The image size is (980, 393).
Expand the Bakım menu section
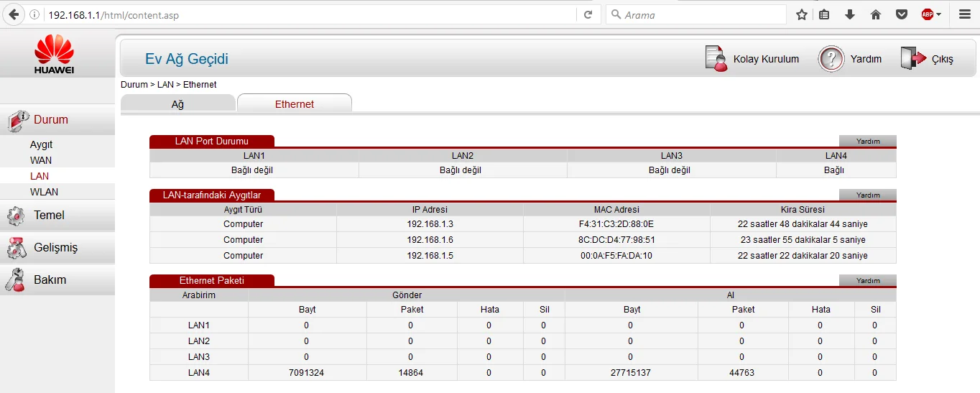(50, 279)
